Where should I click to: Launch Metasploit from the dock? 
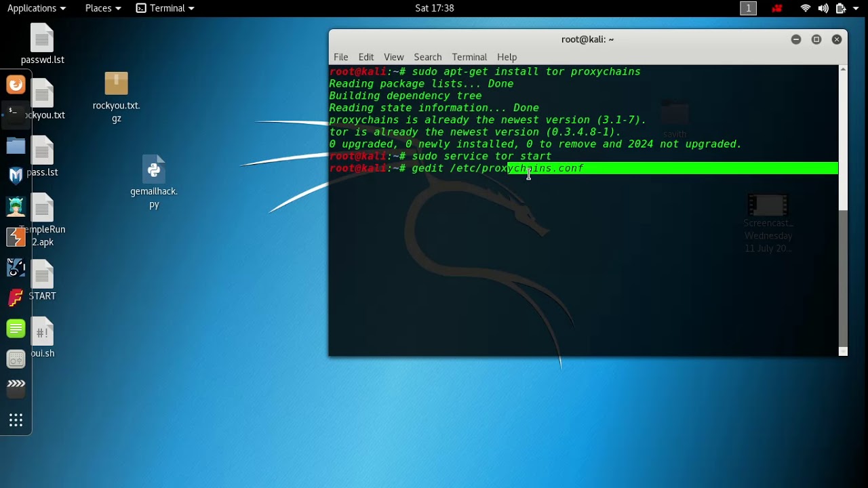click(16, 176)
